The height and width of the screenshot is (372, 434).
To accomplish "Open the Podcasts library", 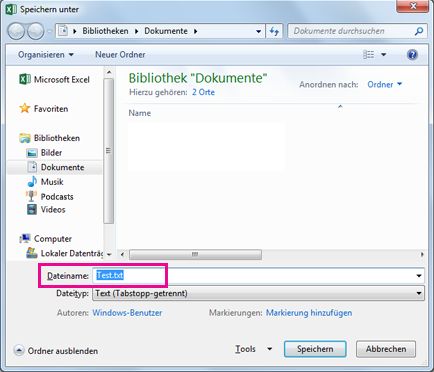I will (x=50, y=197).
